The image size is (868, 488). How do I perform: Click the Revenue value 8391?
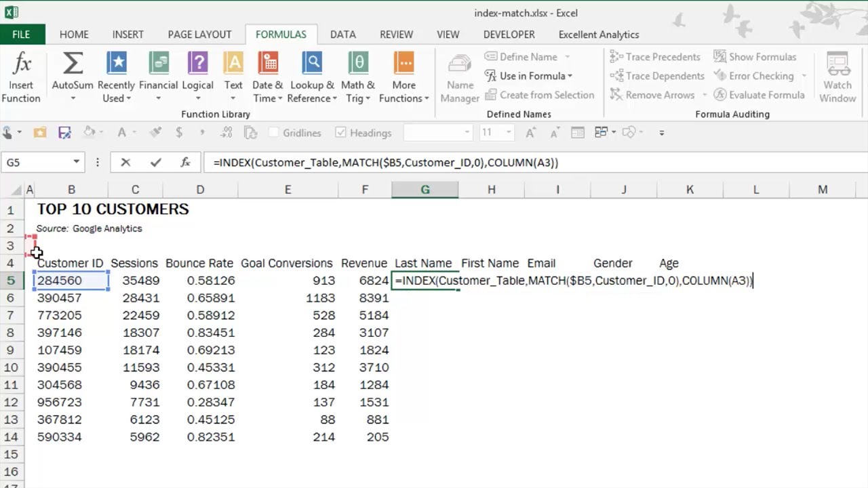click(x=374, y=298)
